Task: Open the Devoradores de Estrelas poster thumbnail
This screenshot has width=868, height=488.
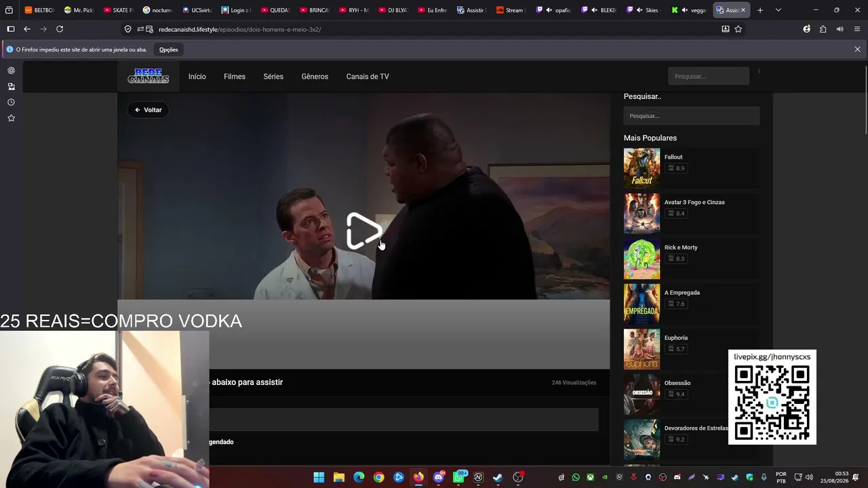Action: point(642,439)
